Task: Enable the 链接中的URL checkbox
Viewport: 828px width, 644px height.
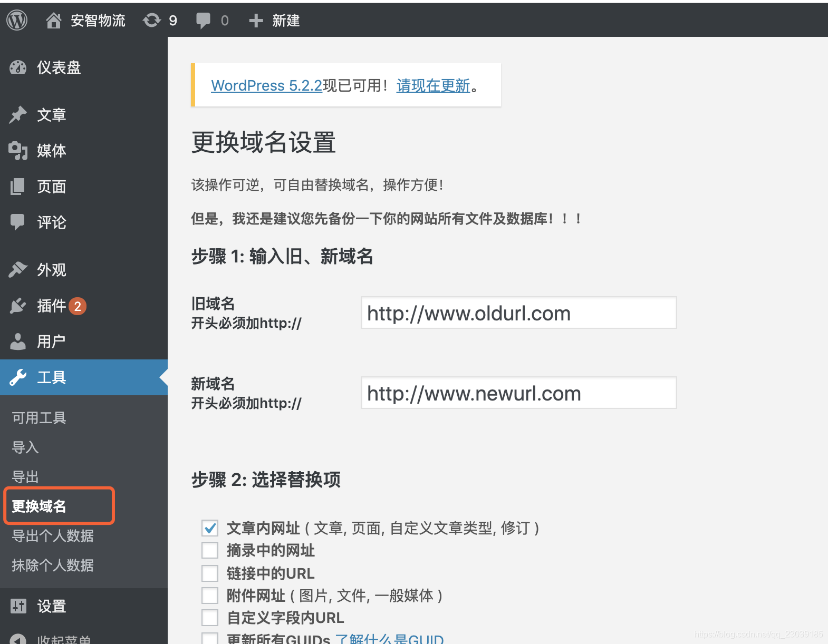Action: [x=210, y=573]
